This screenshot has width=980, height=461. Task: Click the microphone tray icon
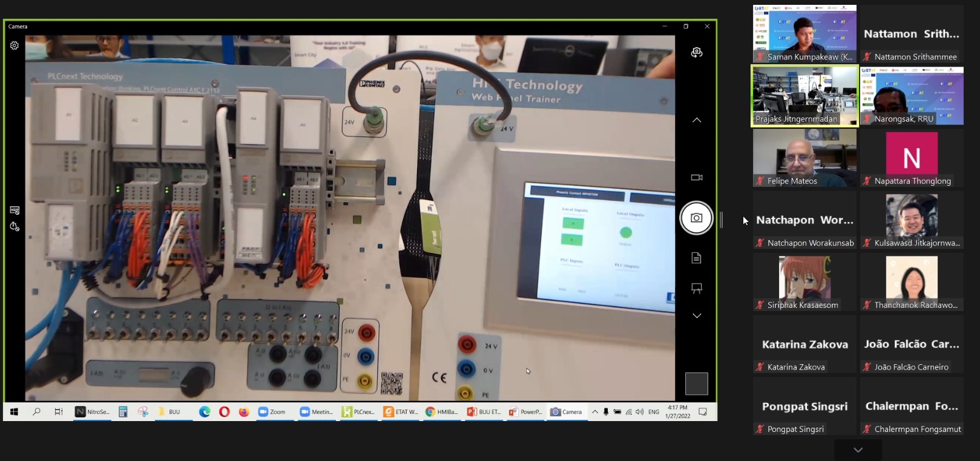[x=606, y=412]
